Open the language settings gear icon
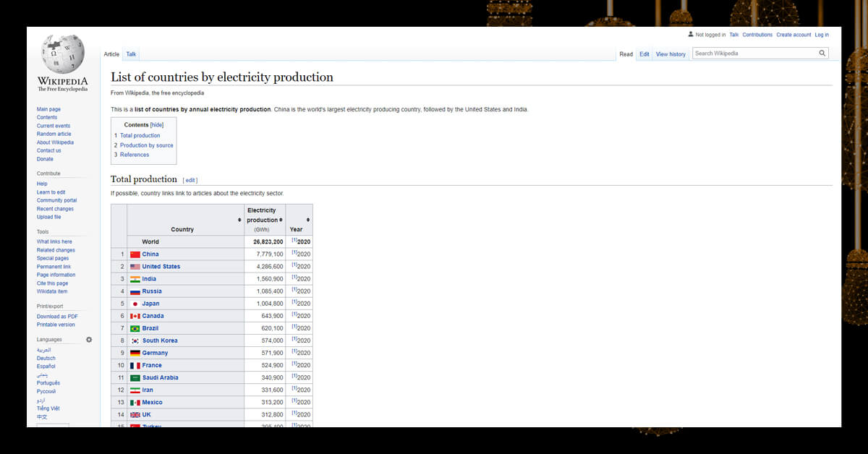The height and width of the screenshot is (454, 868). pos(89,340)
